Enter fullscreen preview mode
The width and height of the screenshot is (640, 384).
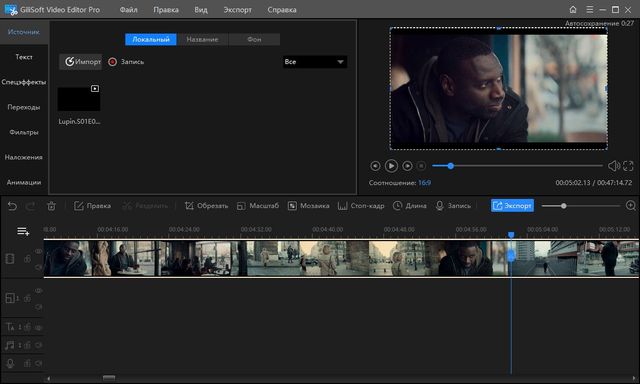(x=628, y=166)
